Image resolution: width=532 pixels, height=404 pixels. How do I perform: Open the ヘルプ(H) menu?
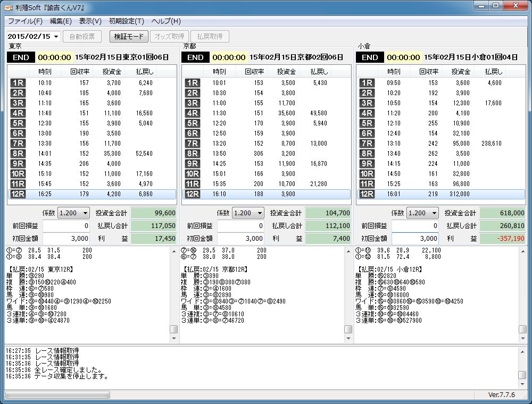[166, 21]
